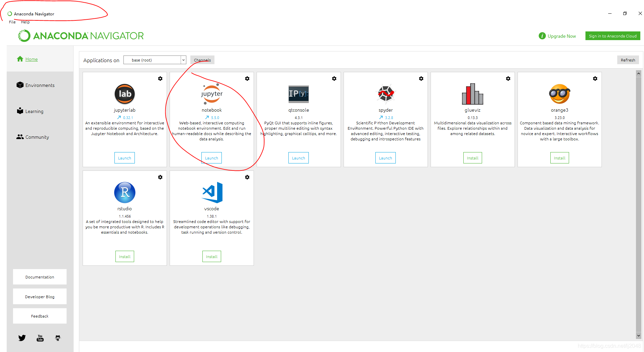Click the VS Code icon
Image resolution: width=644 pixels, height=352 pixels.
(x=212, y=193)
